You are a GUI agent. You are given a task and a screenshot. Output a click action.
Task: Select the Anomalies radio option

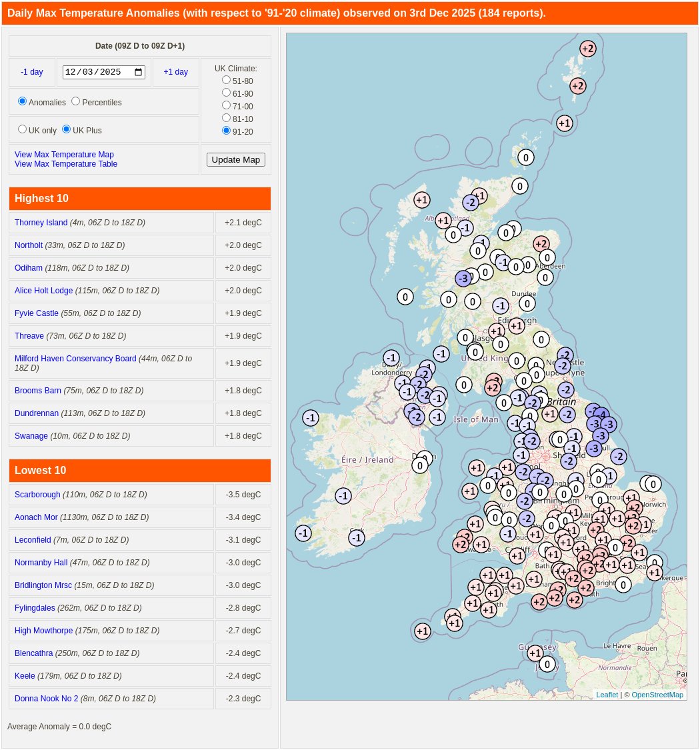[x=22, y=101]
